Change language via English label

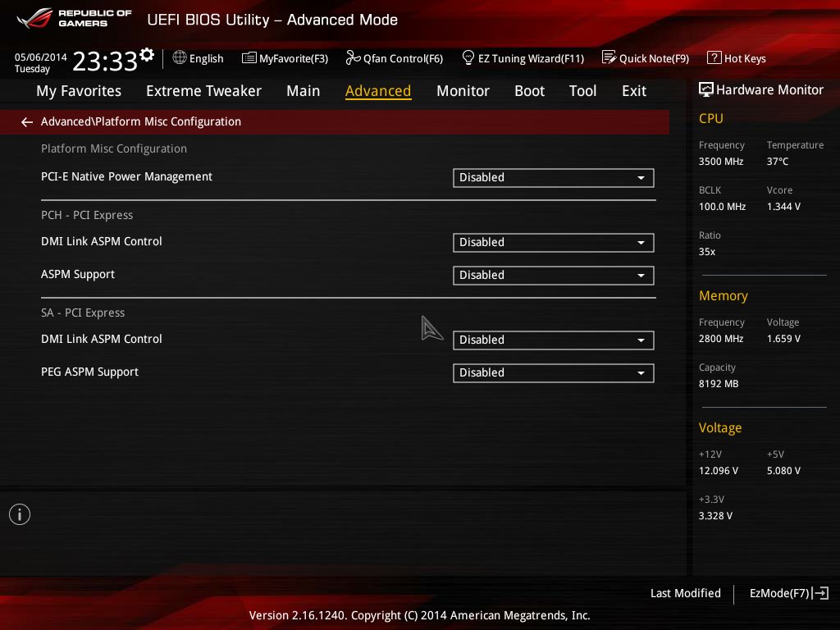(206, 58)
